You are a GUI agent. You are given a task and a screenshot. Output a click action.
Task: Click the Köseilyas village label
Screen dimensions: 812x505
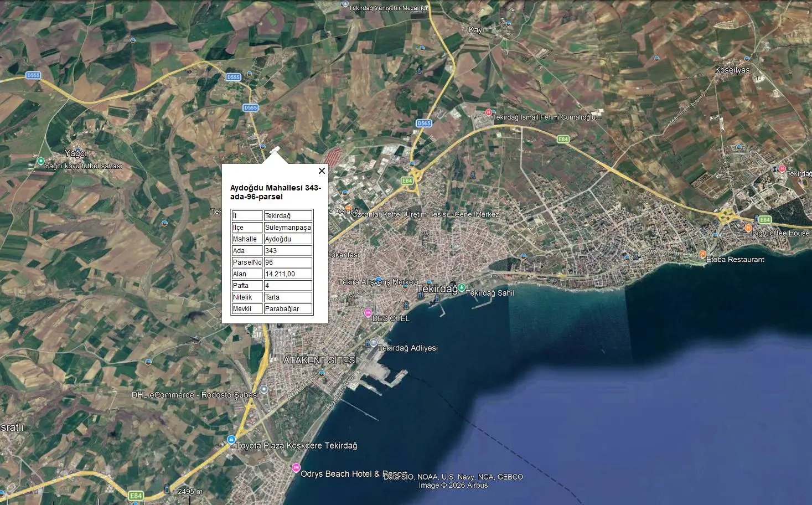click(x=732, y=70)
